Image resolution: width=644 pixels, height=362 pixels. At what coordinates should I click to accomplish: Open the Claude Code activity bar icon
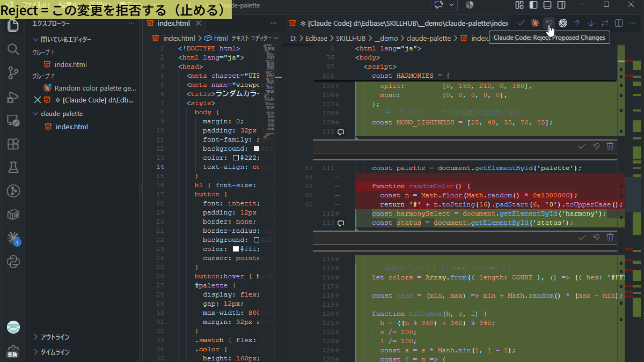click(13, 238)
